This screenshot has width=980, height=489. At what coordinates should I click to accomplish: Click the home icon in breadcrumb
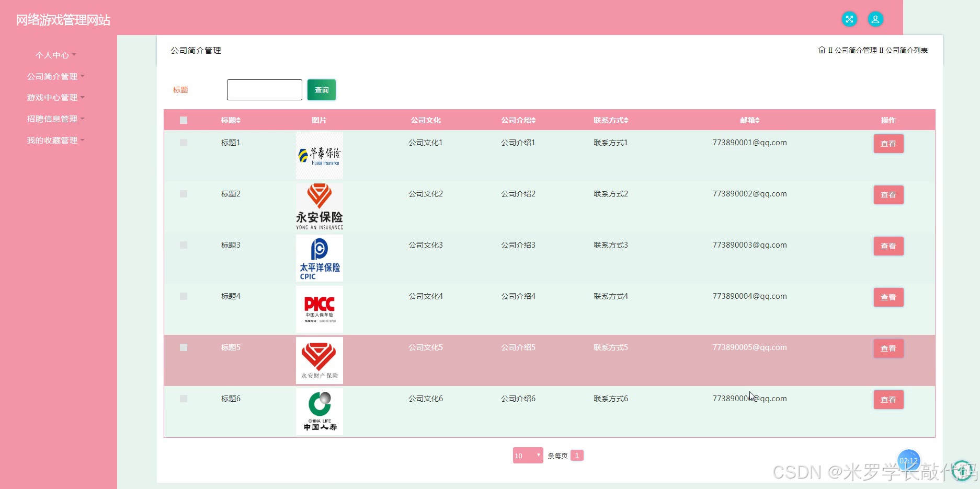point(822,50)
